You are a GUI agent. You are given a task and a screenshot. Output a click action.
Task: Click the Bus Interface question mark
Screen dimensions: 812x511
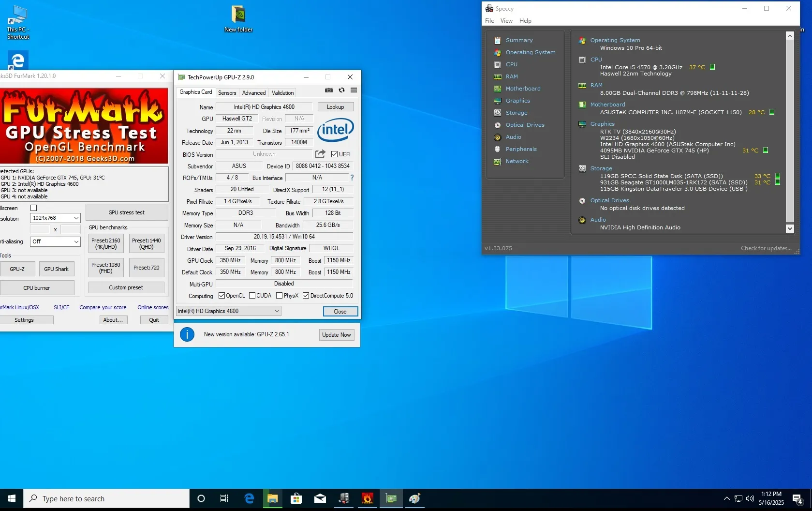tap(352, 178)
